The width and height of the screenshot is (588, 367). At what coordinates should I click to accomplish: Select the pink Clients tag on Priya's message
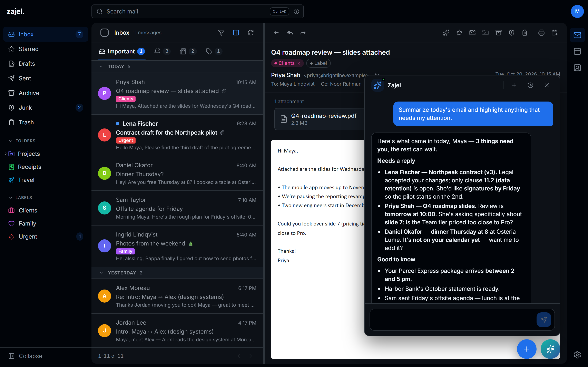tap(126, 99)
